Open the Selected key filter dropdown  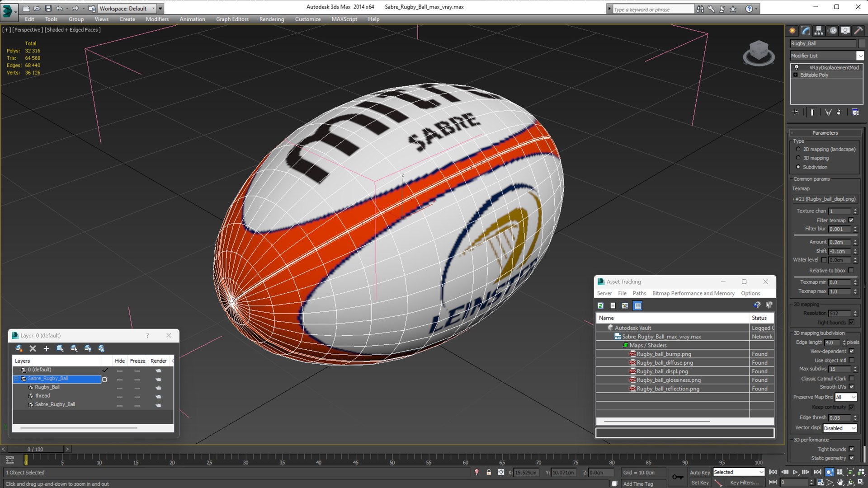739,472
